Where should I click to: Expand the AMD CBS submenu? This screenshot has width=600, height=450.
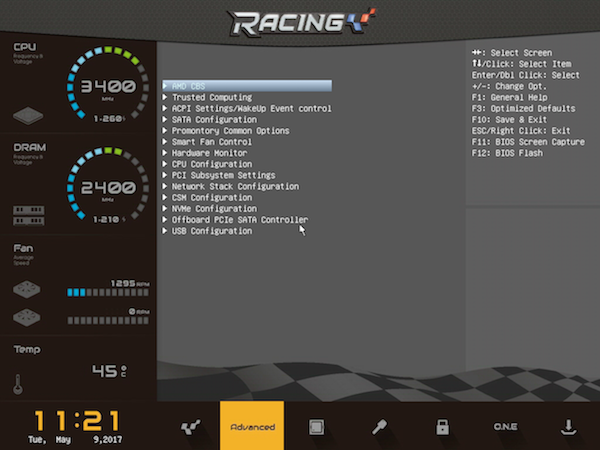pos(247,86)
